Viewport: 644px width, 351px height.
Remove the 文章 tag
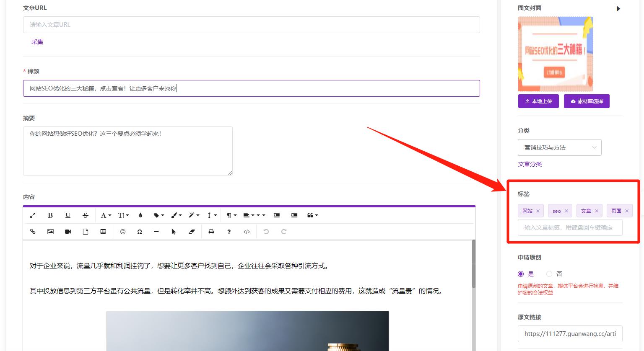pyautogui.click(x=597, y=211)
